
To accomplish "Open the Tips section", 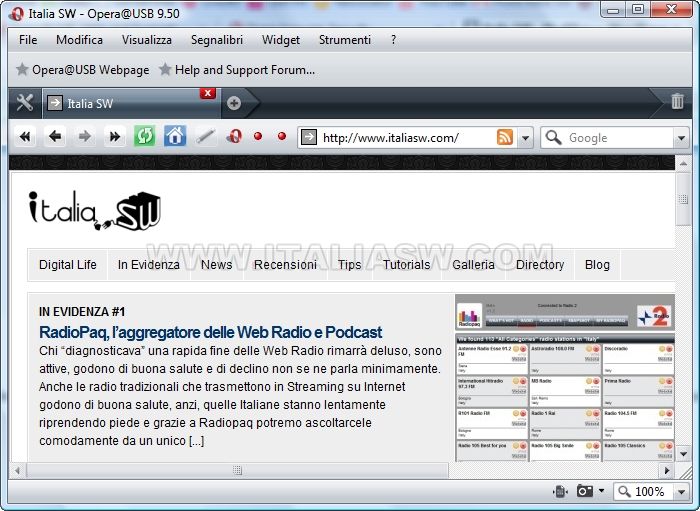I will (x=350, y=265).
